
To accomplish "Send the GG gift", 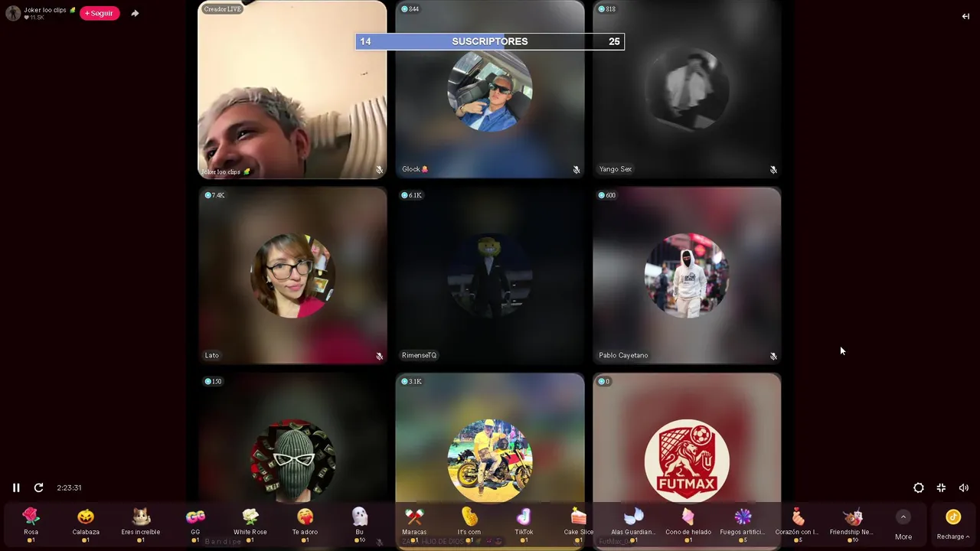I will 195,524.
